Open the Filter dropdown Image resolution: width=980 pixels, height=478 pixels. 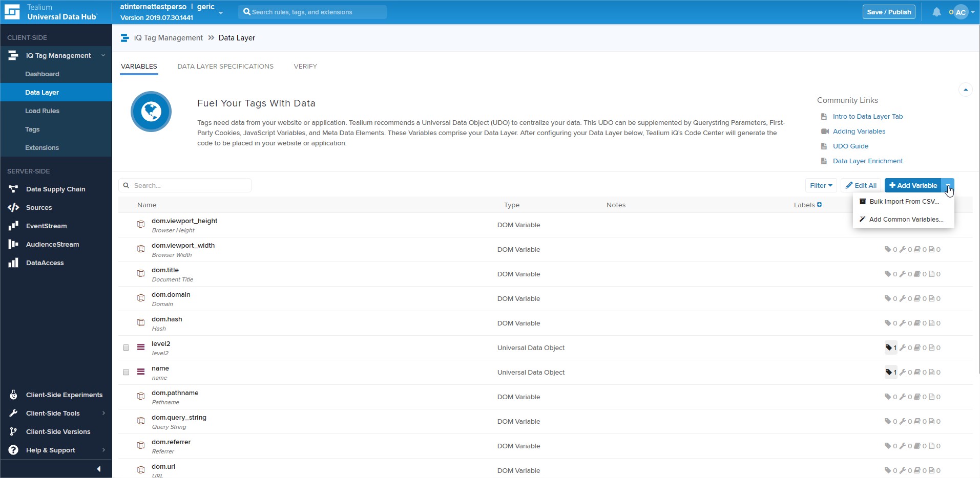pyautogui.click(x=821, y=185)
